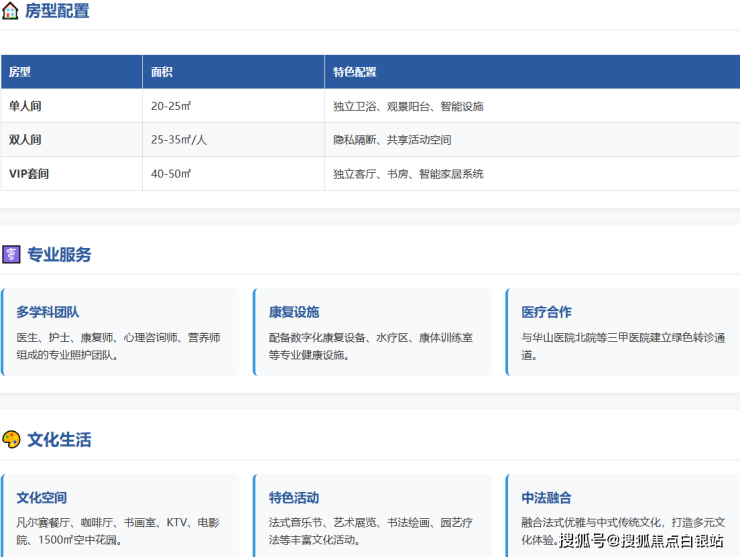Click the purple medical icon beside 专业服务
This screenshot has height=557, width=740.
pyautogui.click(x=11, y=254)
